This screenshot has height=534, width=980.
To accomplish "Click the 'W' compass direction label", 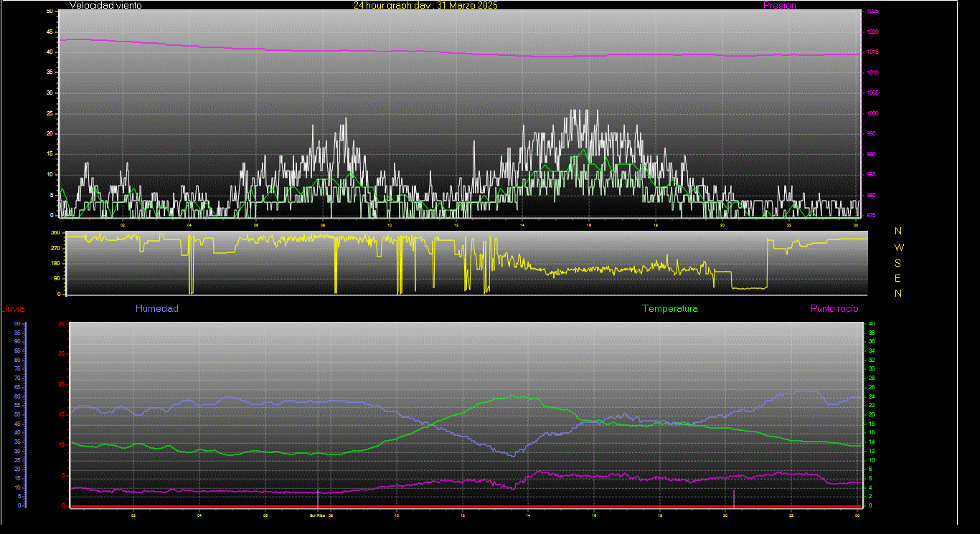I will 900,247.
